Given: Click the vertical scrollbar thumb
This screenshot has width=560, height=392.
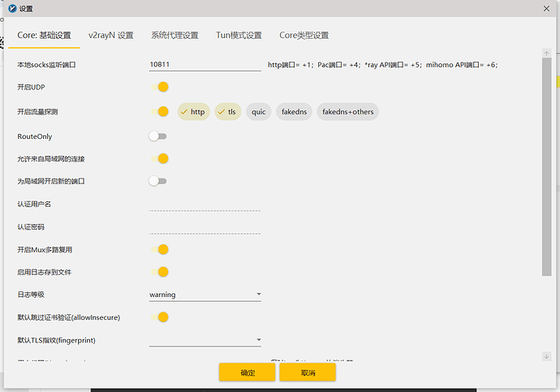Looking at the screenshot, I should coord(546,166).
